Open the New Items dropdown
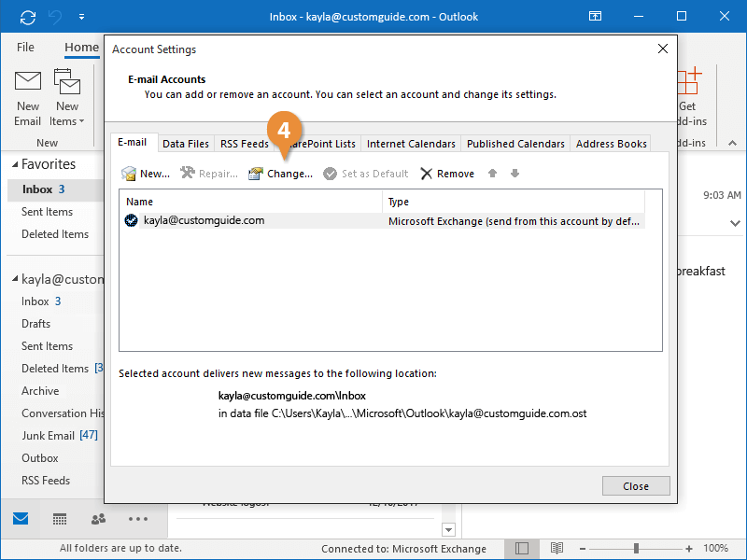Image resolution: width=747 pixels, height=560 pixels. click(x=66, y=121)
